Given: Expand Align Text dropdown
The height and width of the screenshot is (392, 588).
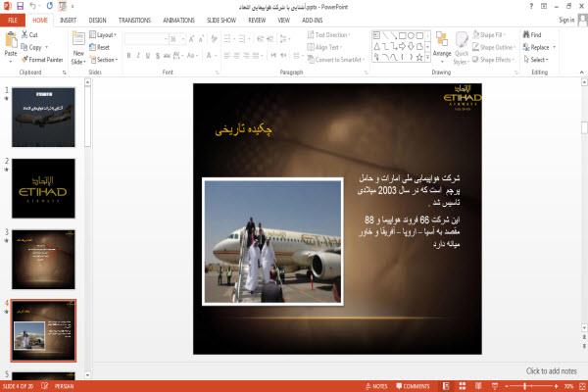Looking at the screenshot, I should click(x=324, y=47).
